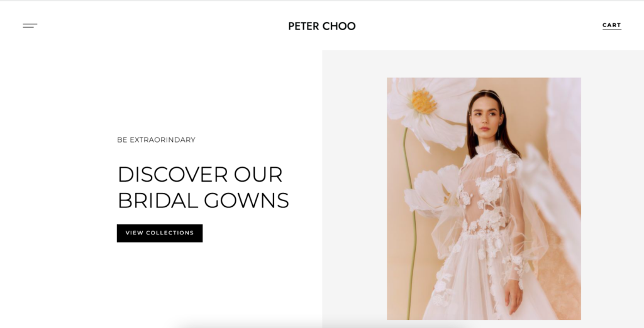Screen dimensions: 644x328
Task: Click the yellow center of the large flower
Action: [423, 101]
